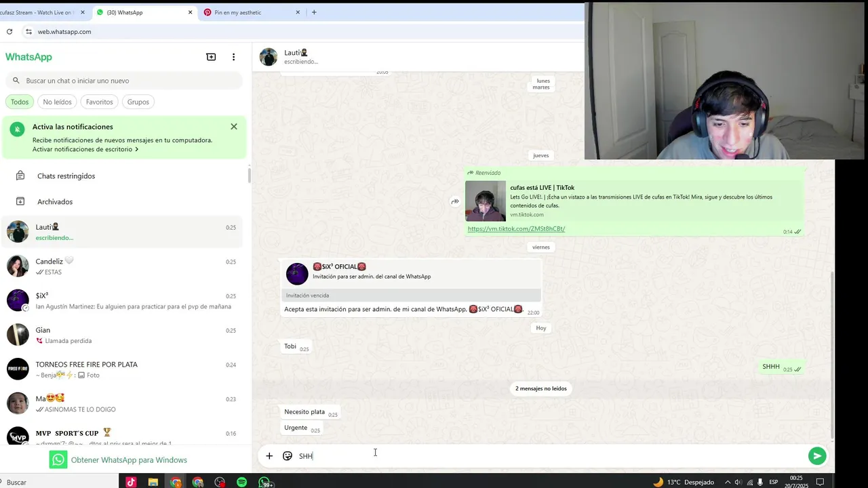The image size is (868, 488).
Task: Open the Gian chat
Action: (x=123, y=335)
